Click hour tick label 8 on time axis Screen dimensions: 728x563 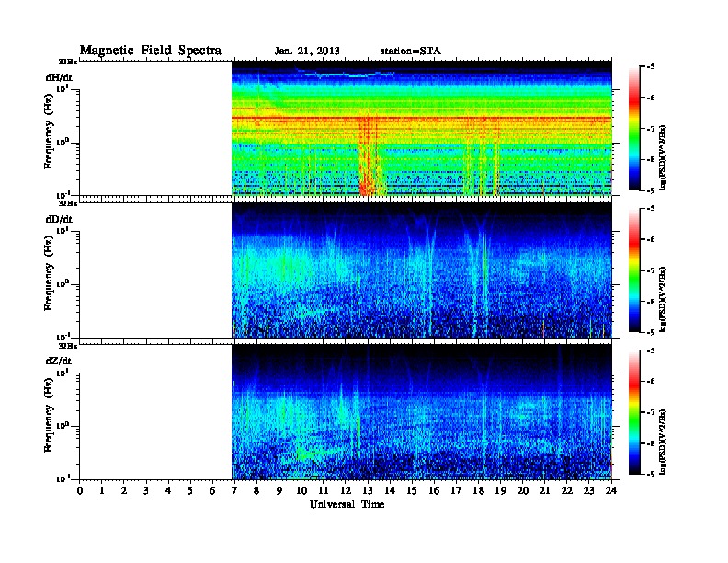click(x=256, y=490)
